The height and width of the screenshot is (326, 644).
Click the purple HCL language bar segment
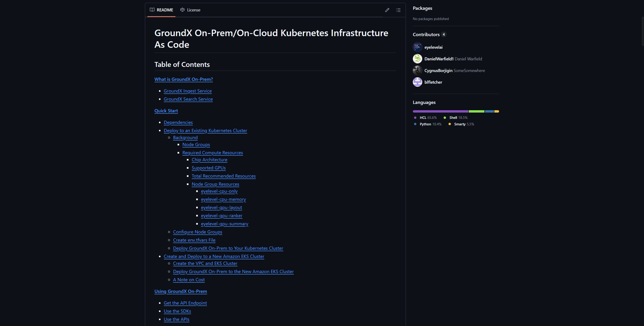(x=441, y=111)
